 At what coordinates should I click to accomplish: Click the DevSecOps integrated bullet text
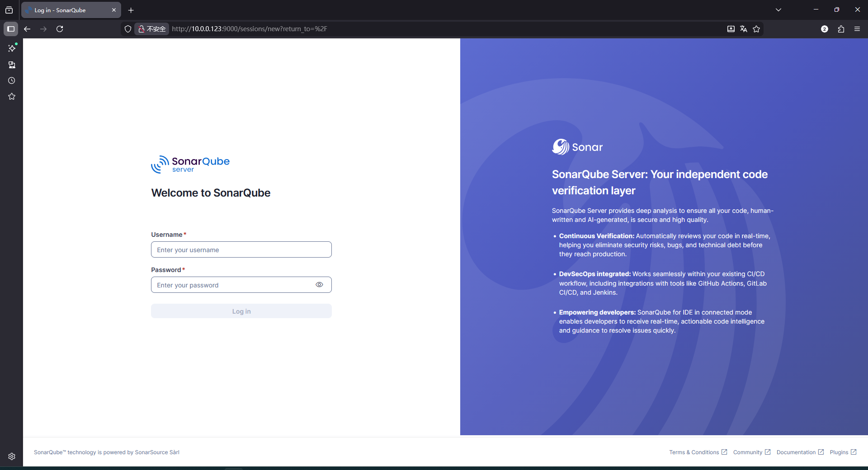point(663,283)
